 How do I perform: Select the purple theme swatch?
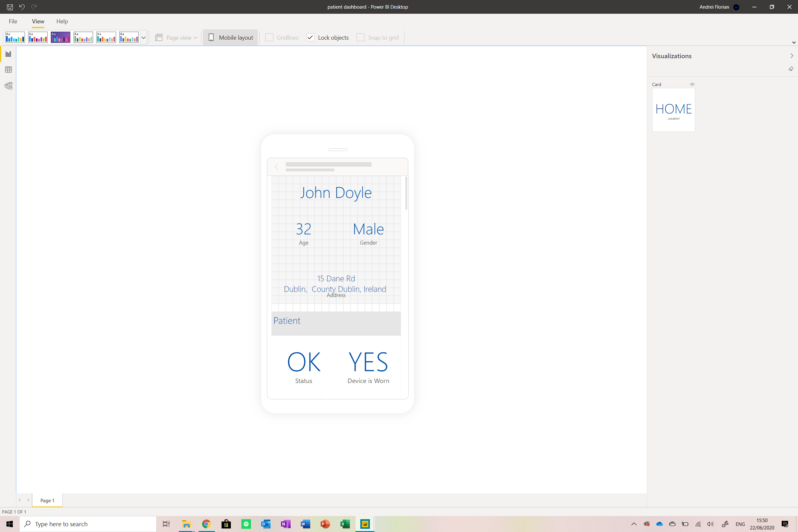(x=60, y=37)
